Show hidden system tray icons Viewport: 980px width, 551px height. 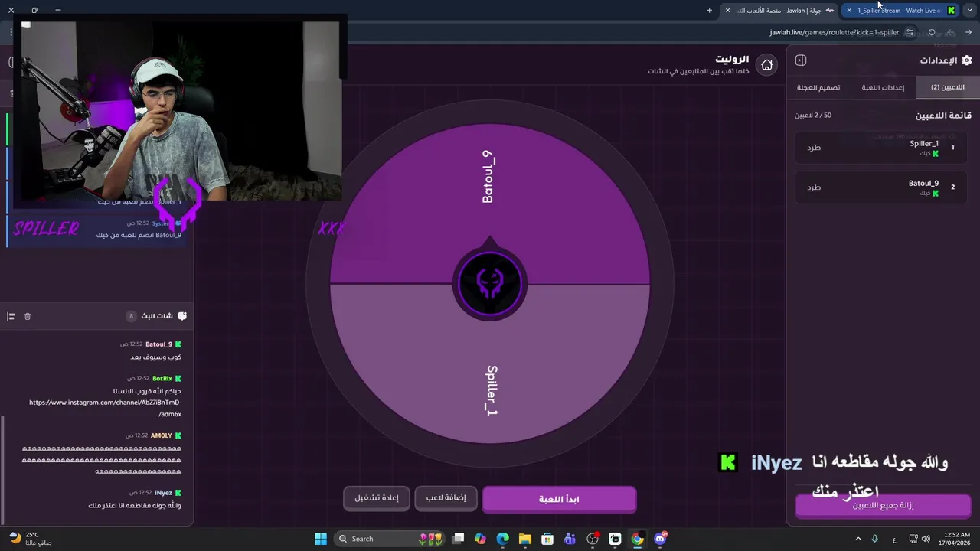(857, 539)
